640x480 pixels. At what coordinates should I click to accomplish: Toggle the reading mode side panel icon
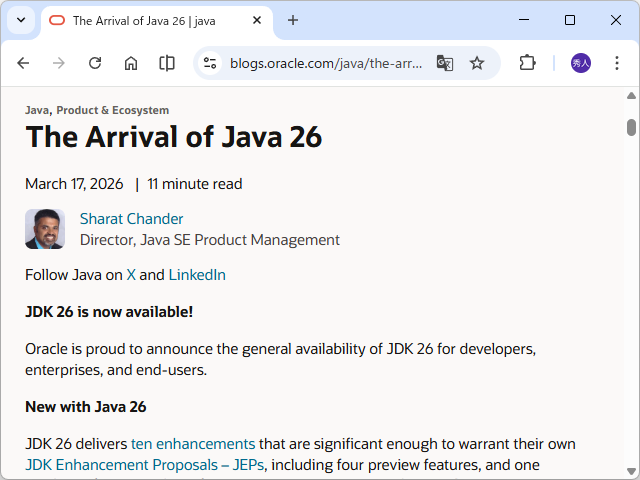click(x=167, y=63)
